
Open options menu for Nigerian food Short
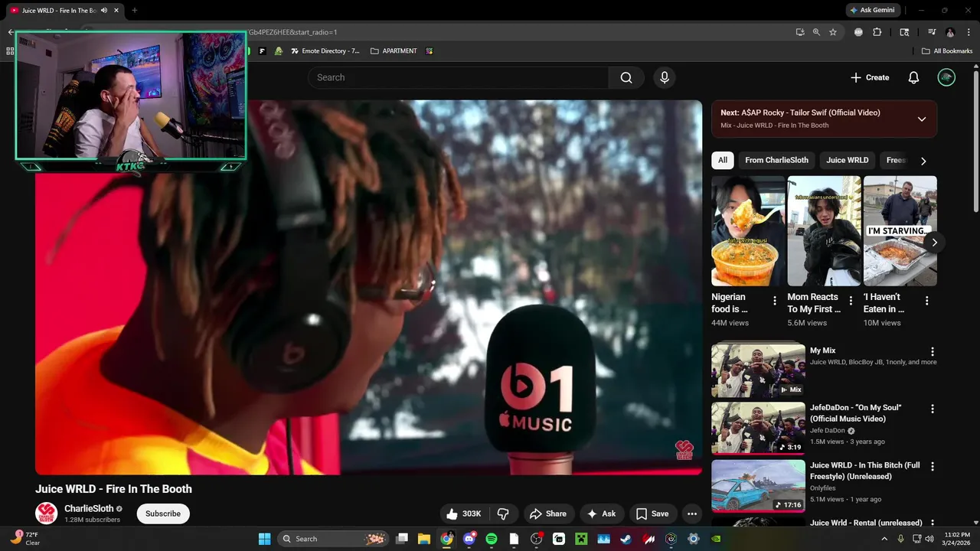(x=775, y=301)
